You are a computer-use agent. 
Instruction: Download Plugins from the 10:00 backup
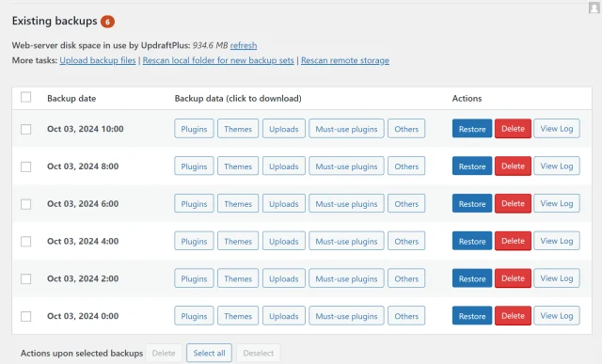coord(194,129)
